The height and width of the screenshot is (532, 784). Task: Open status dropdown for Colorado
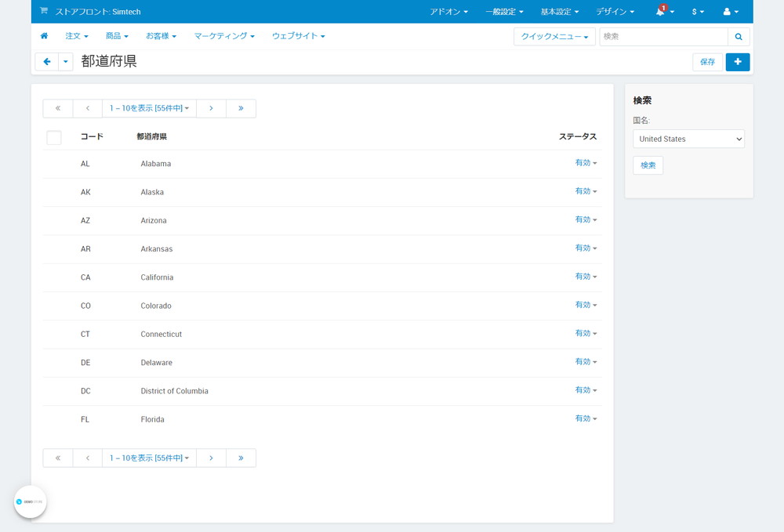(586, 306)
